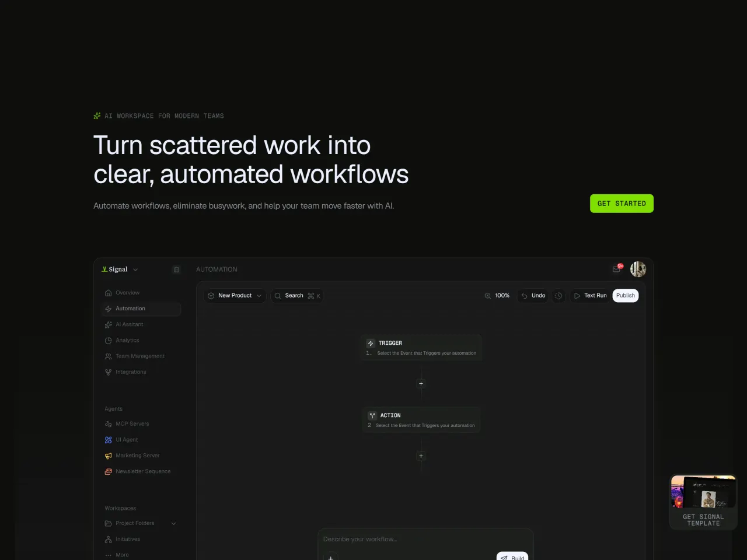Go to Analytics in the sidebar
The image size is (747, 560).
(x=141, y=340)
